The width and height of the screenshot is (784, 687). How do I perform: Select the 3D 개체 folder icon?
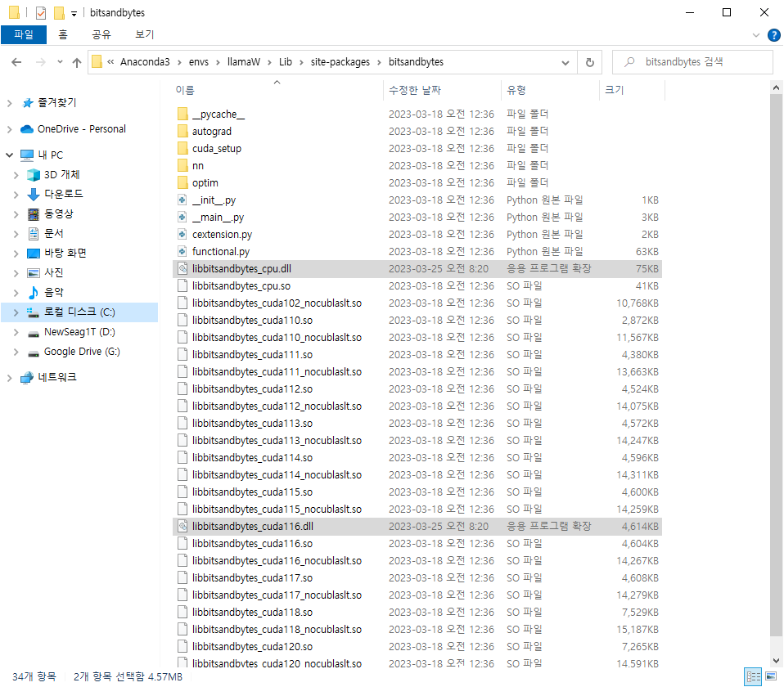click(34, 175)
